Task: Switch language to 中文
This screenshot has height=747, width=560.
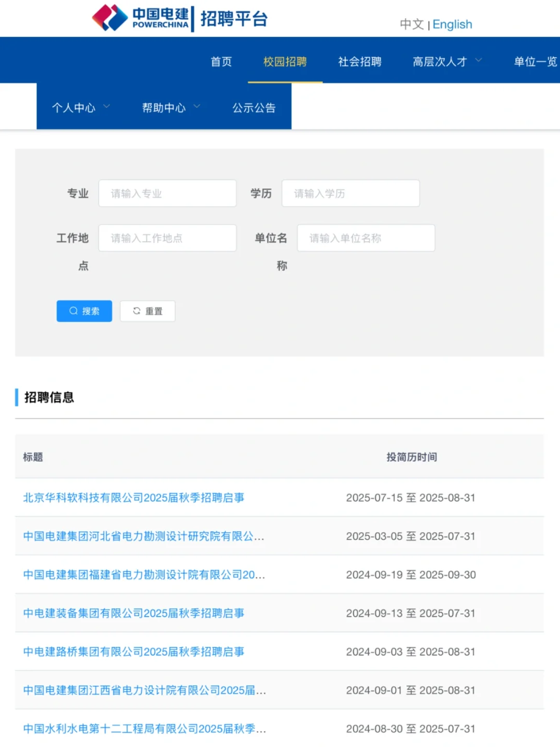Action: pyautogui.click(x=412, y=24)
